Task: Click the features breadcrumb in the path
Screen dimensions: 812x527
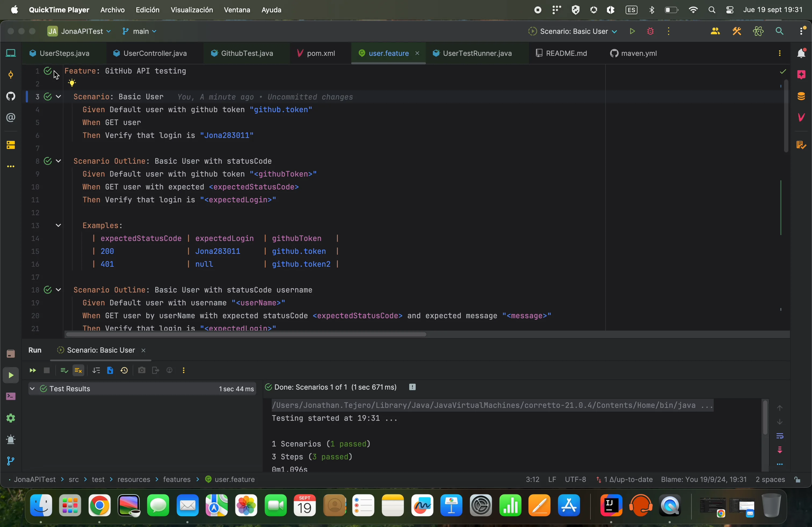Action: [177, 480]
